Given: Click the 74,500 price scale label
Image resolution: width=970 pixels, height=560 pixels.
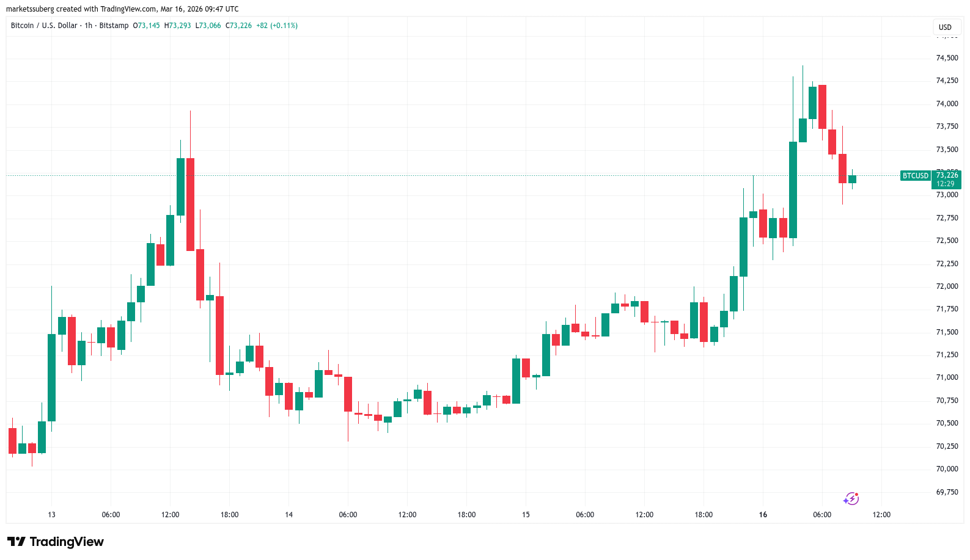Looking at the screenshot, I should click(x=947, y=58).
